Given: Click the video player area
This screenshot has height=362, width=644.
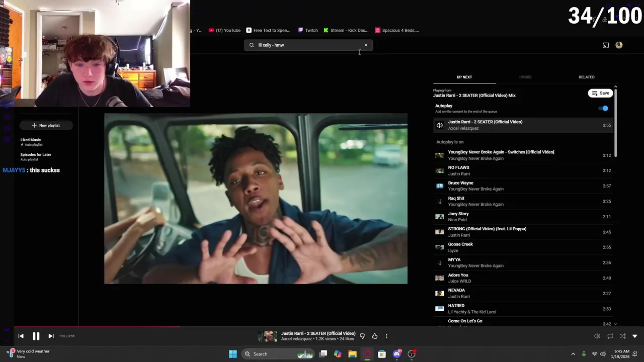Looking at the screenshot, I should tap(256, 199).
